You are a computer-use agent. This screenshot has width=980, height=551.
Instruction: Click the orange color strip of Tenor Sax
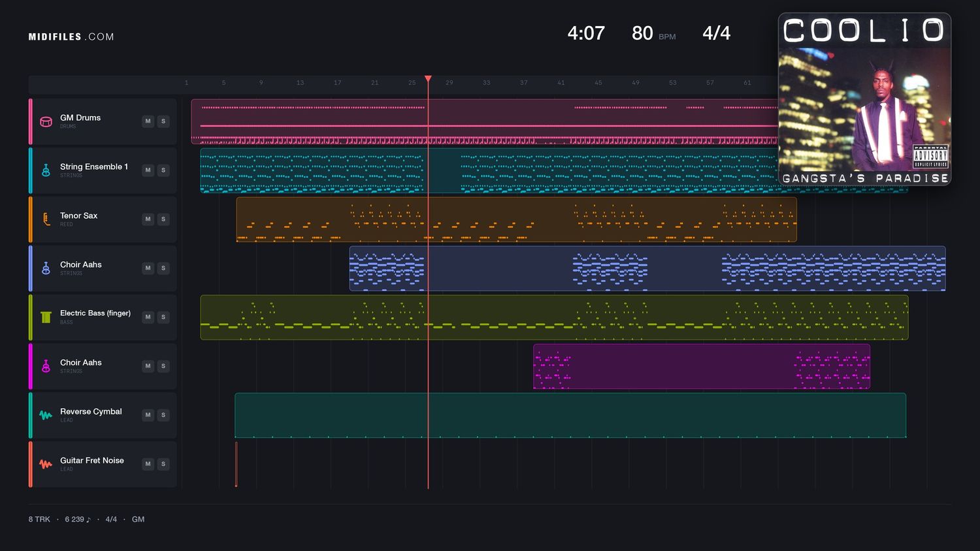pyautogui.click(x=30, y=219)
